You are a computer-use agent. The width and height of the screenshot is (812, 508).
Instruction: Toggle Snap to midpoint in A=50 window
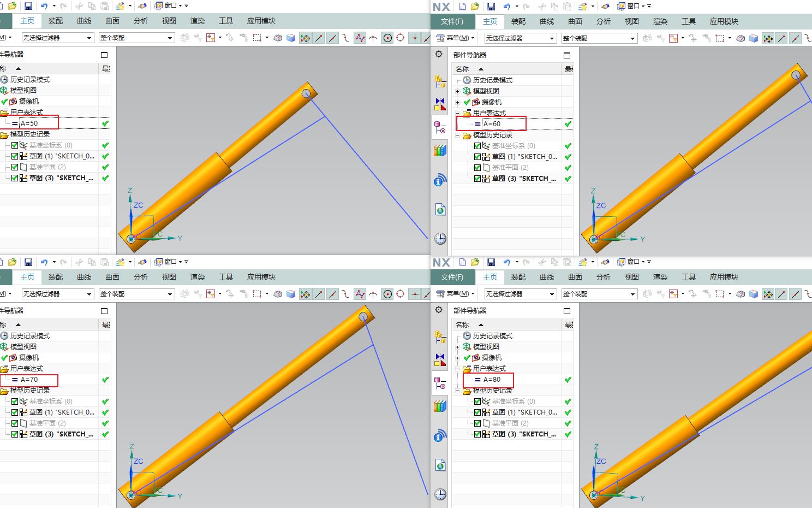tap(332, 38)
